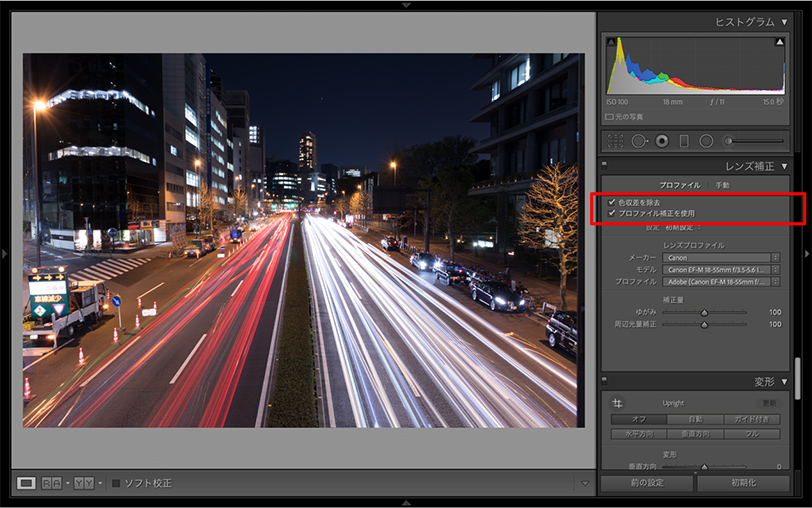Select the Spot Removal tool
812x508 pixels.
(639, 141)
